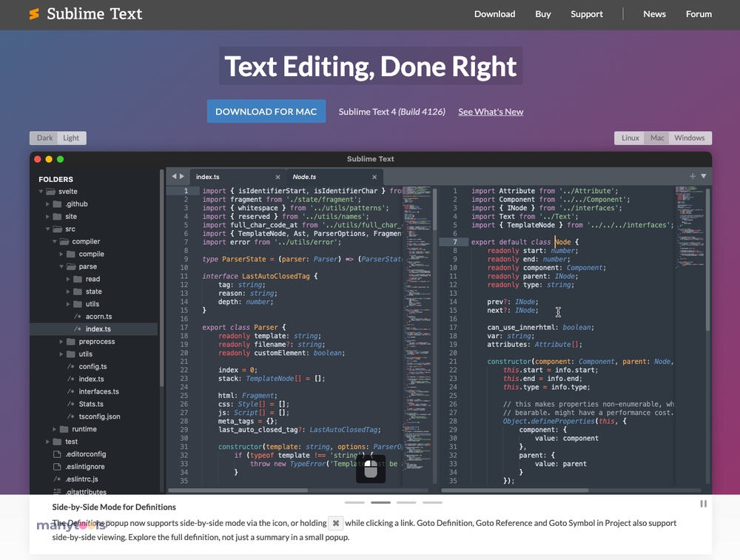The image size is (740, 560).
Task: Collapse the compiler folder arrow
Action: point(55,242)
